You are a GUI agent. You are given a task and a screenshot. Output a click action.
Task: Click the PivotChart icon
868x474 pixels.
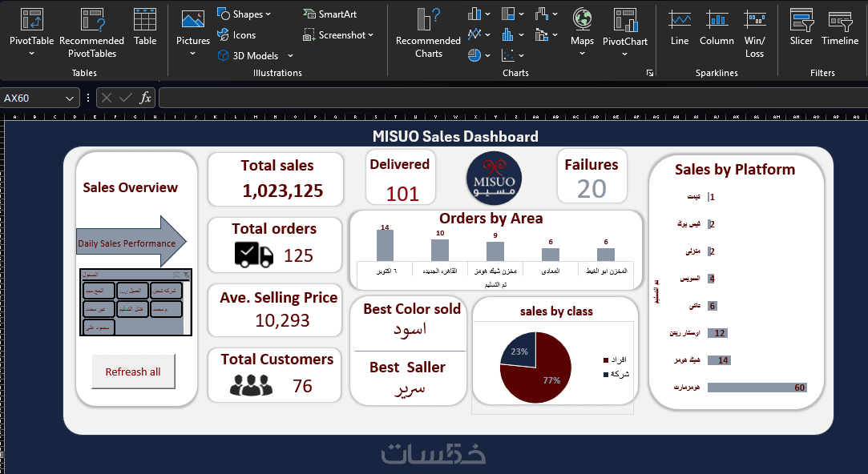625,20
